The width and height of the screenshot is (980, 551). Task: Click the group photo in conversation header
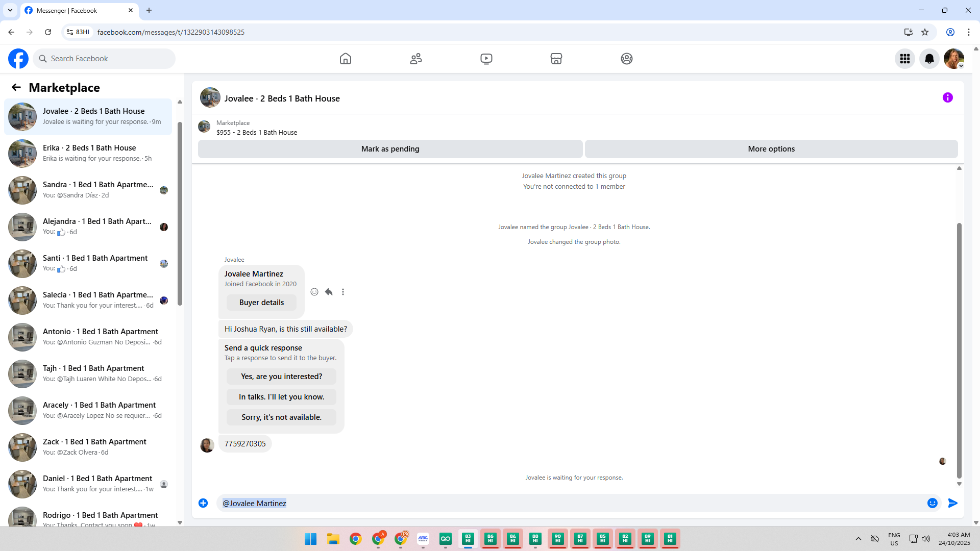[x=210, y=97]
